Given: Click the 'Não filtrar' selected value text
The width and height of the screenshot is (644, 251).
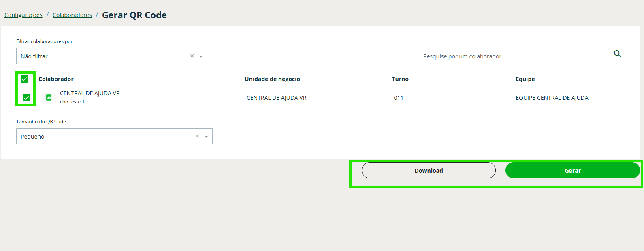Looking at the screenshot, I should (34, 56).
